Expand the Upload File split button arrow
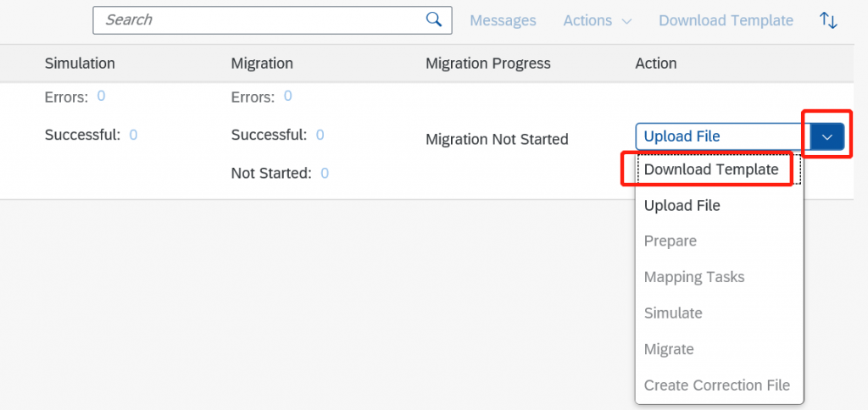This screenshot has height=410, width=868. coord(827,136)
